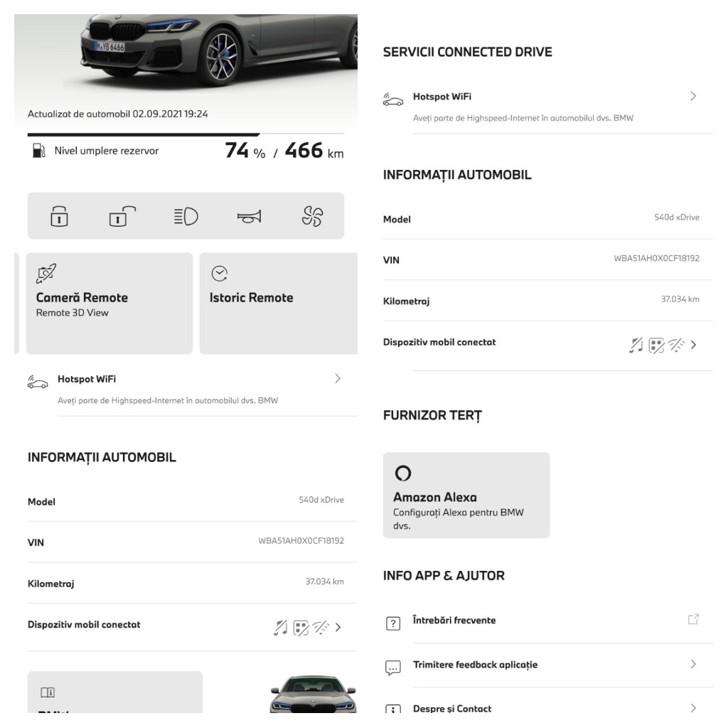
Task: Sound the horn icon
Action: click(x=250, y=216)
